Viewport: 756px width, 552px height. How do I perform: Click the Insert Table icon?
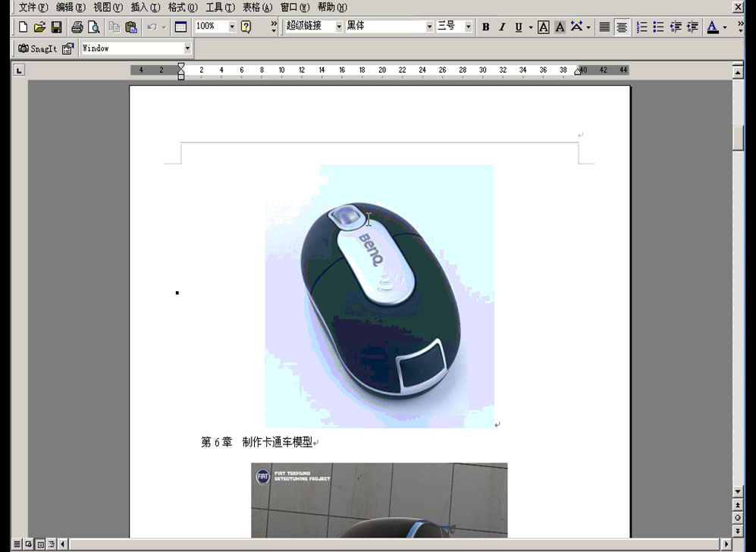[x=179, y=27]
